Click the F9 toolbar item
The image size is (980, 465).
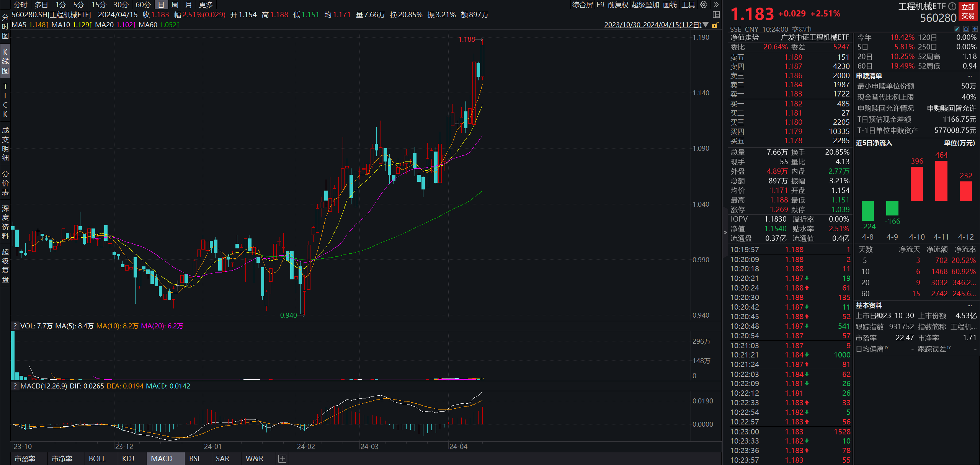point(600,5)
